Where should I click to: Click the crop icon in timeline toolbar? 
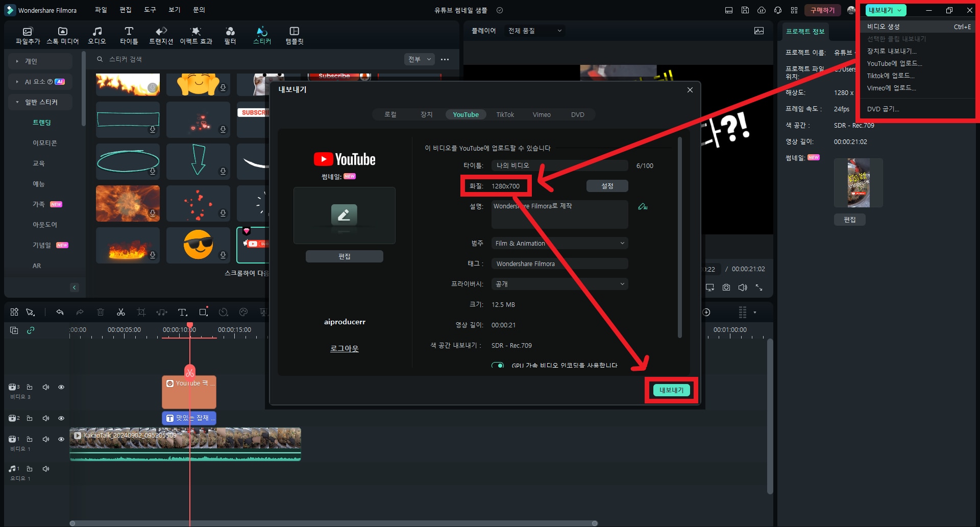pyautogui.click(x=141, y=312)
